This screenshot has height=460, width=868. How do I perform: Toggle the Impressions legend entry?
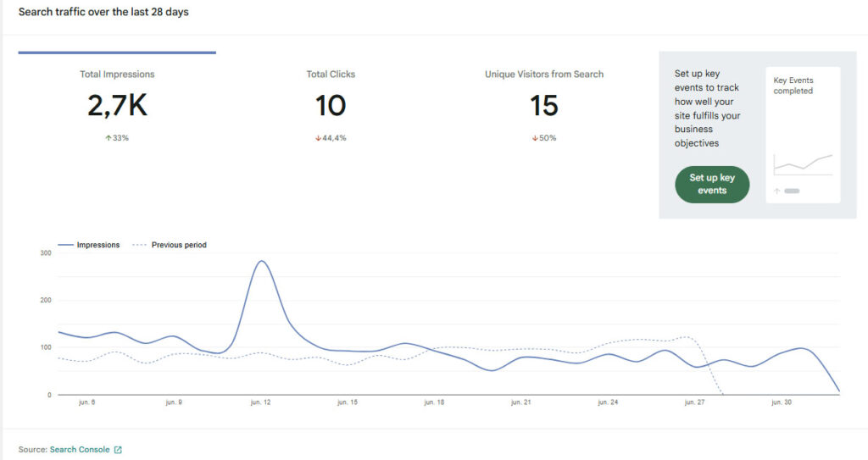click(x=88, y=245)
